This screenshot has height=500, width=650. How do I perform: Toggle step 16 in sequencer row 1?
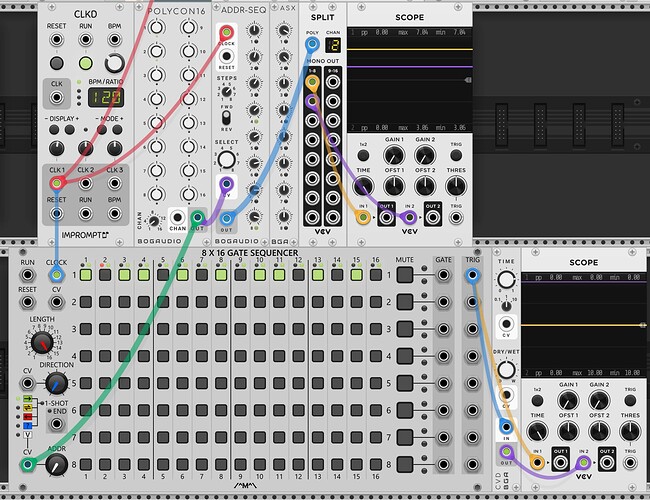376,275
